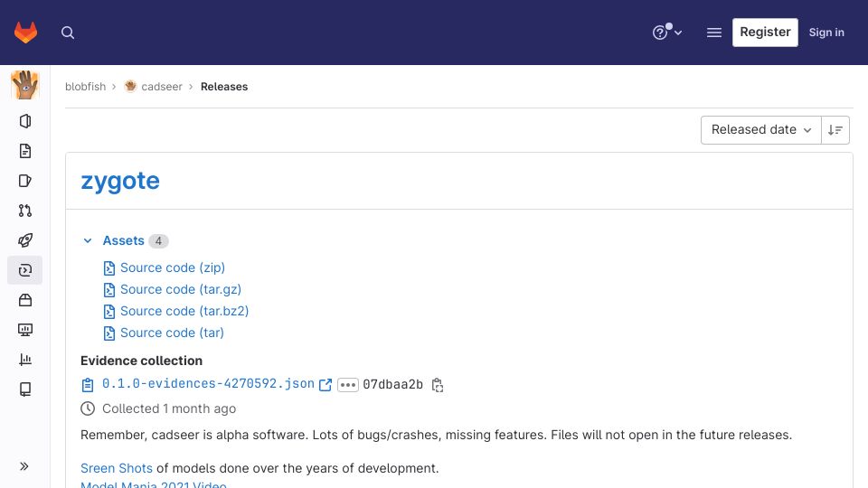This screenshot has width=868, height=488.
Task: Click the file icon beside Source code (tar.bz2)
Action: (x=109, y=312)
